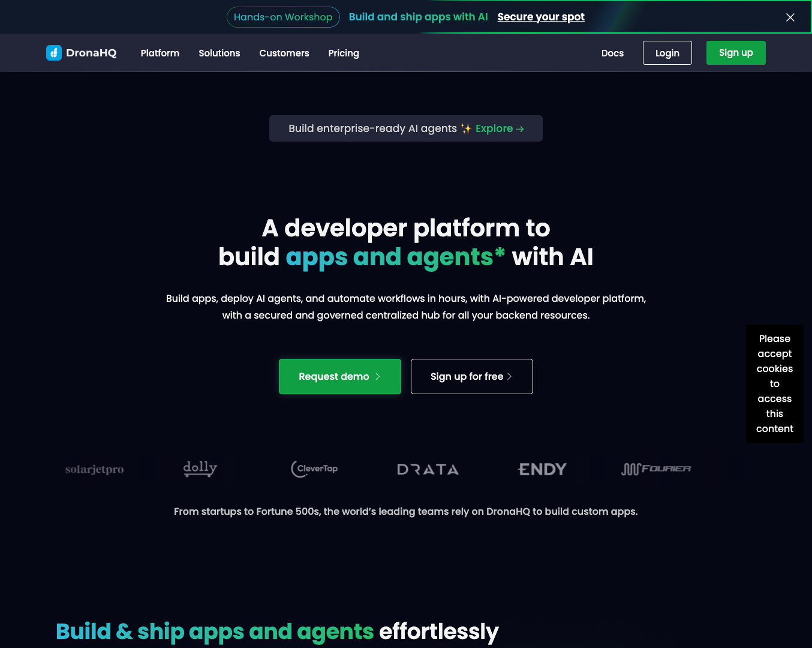
Task: Open the Customers menu
Action: [284, 53]
